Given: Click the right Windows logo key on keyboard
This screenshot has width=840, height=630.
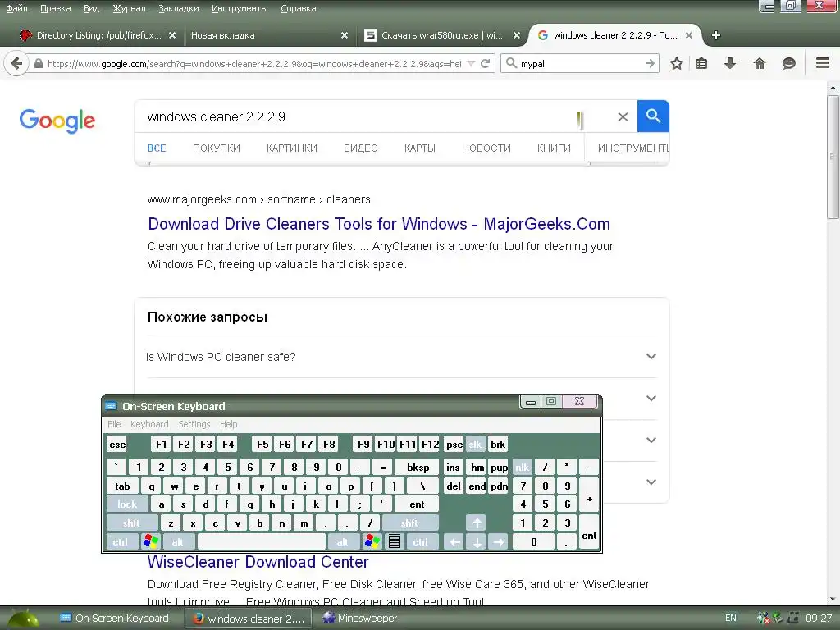Looking at the screenshot, I should pos(372,541).
